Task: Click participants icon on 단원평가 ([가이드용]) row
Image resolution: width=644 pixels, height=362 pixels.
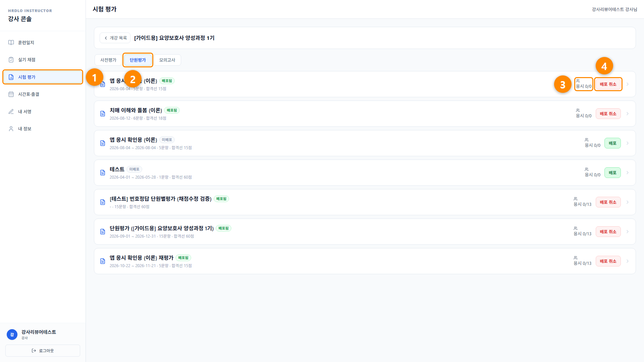Action: [x=576, y=228]
